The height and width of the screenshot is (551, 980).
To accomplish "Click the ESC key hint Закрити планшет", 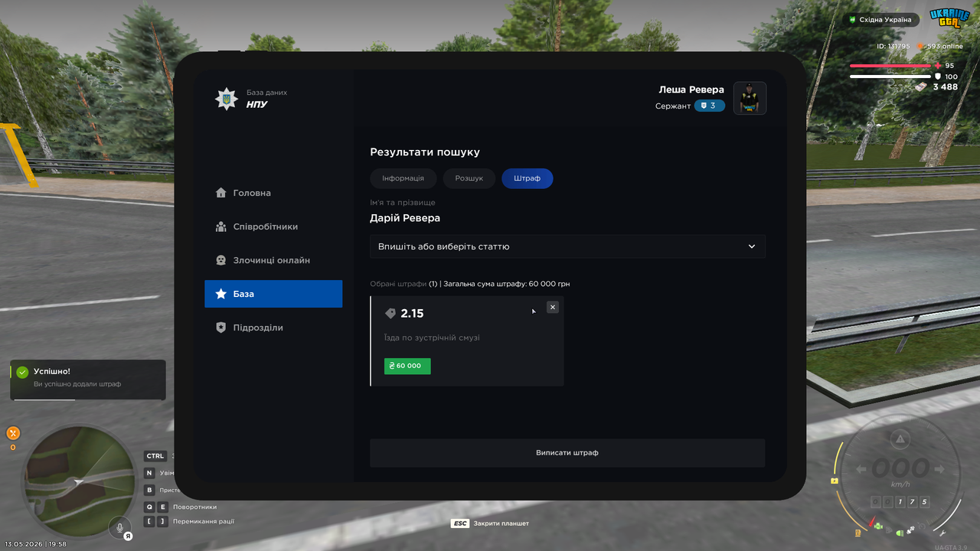I will 490,523.
